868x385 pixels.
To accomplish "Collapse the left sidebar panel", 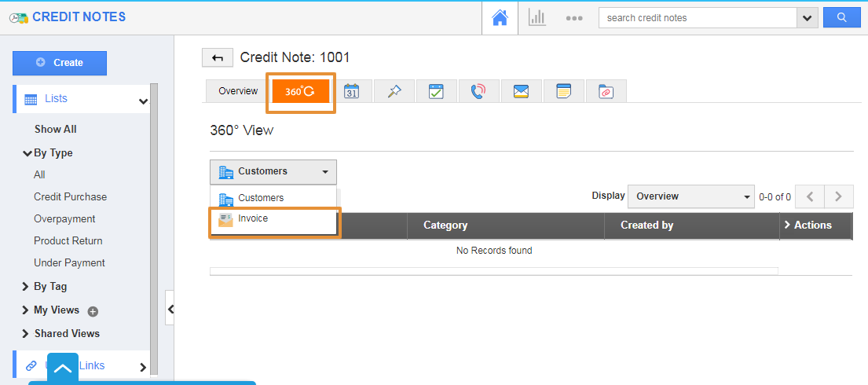I will click(x=170, y=309).
